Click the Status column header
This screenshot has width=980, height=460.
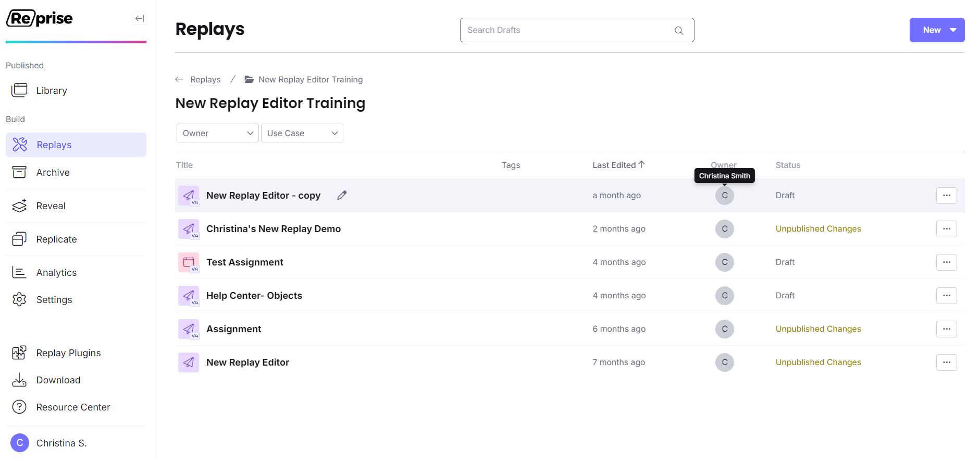click(788, 165)
